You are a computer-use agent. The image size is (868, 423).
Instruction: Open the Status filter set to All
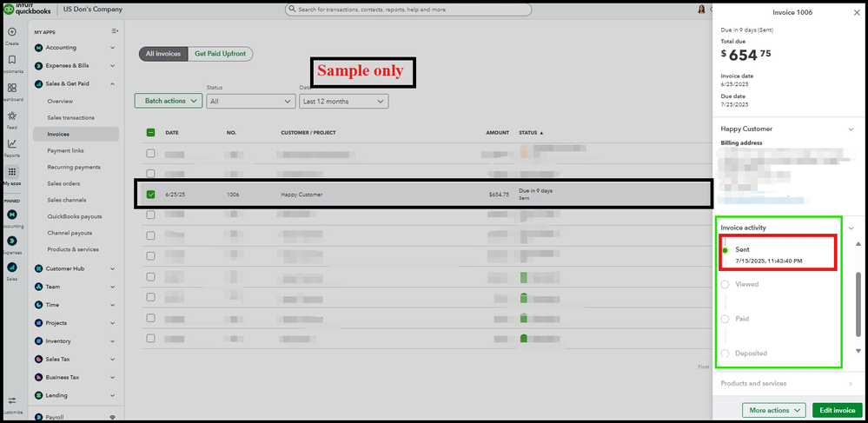251,102
